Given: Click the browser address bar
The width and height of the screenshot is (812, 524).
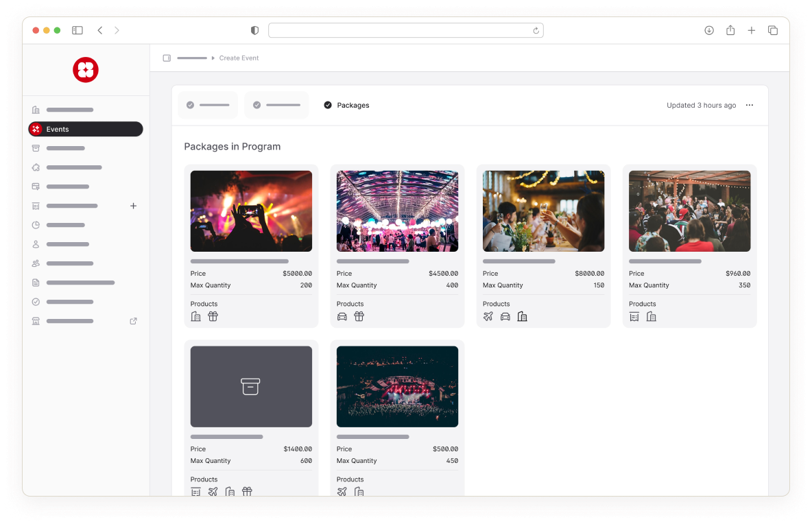Looking at the screenshot, I should pyautogui.click(x=405, y=30).
